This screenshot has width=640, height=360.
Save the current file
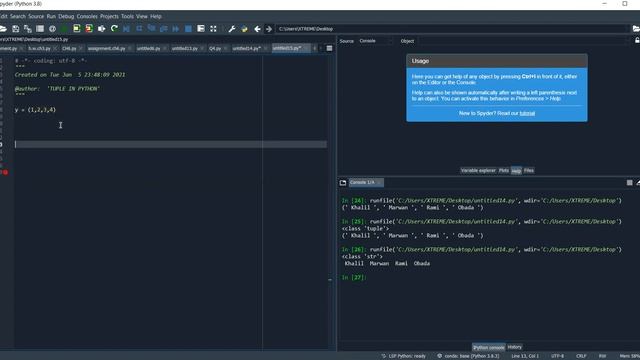(x=16, y=29)
